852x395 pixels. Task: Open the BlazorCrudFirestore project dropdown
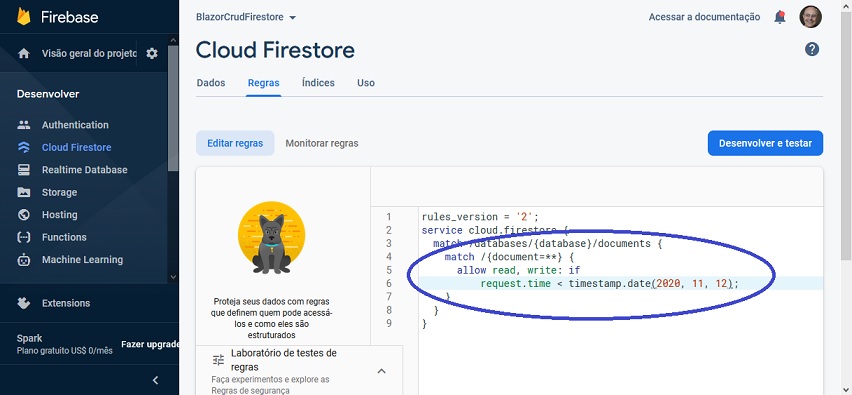[x=246, y=17]
